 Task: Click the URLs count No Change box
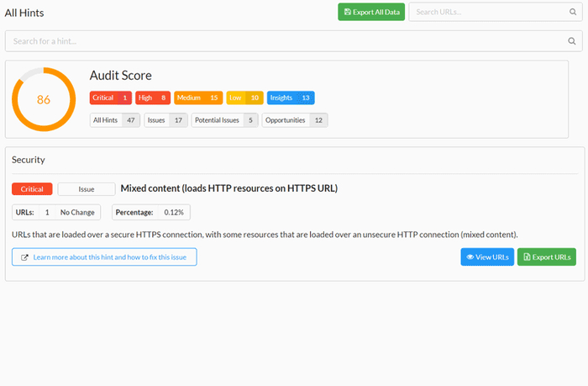[56, 212]
